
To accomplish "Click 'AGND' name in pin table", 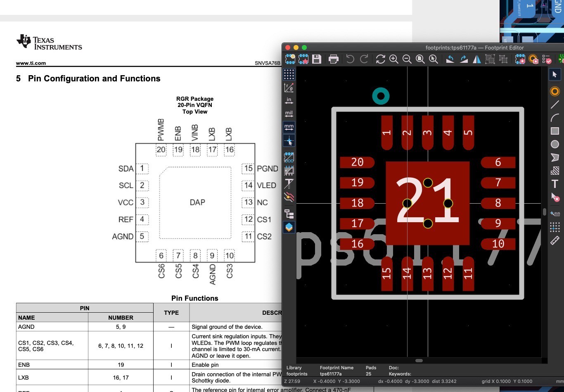I will [26, 327].
